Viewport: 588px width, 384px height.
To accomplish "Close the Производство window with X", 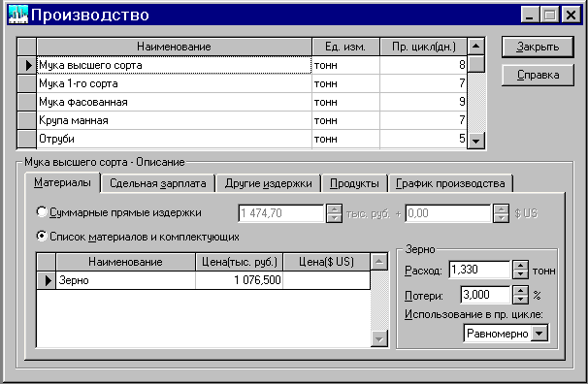I will tap(571, 15).
